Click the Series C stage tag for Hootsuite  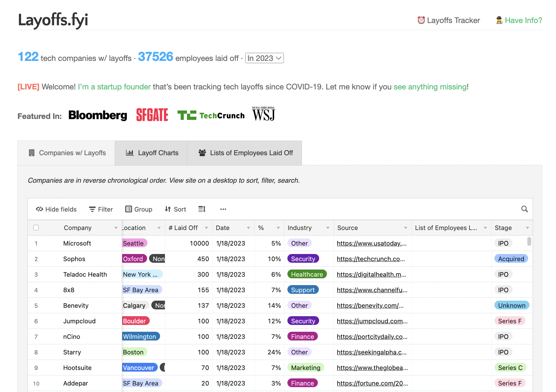tap(510, 368)
